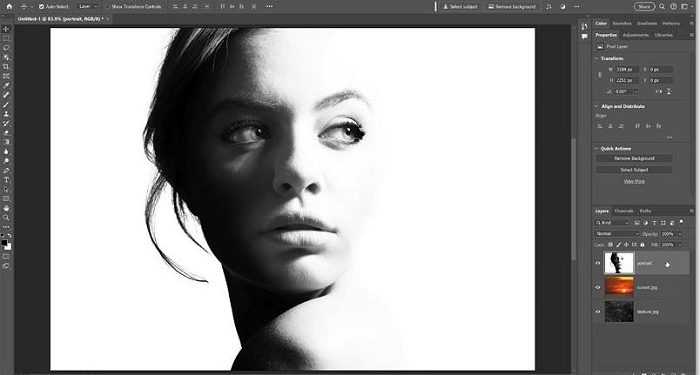Toggle Lock All padlock in Layers panel
The height and width of the screenshot is (375, 700).
coord(642,245)
